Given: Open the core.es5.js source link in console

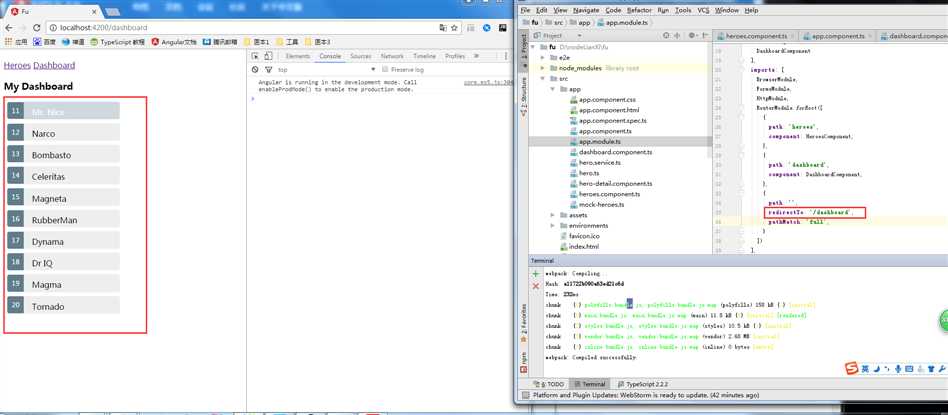Looking at the screenshot, I should [x=488, y=82].
